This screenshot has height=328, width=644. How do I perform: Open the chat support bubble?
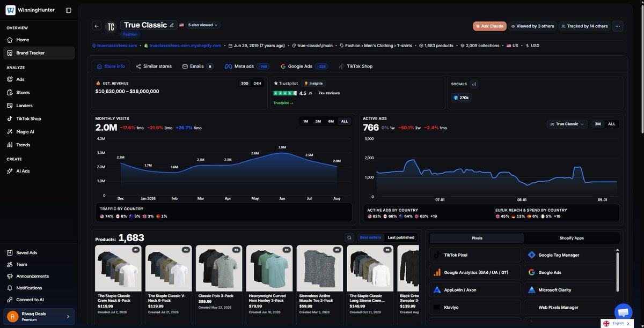pyautogui.click(x=623, y=311)
